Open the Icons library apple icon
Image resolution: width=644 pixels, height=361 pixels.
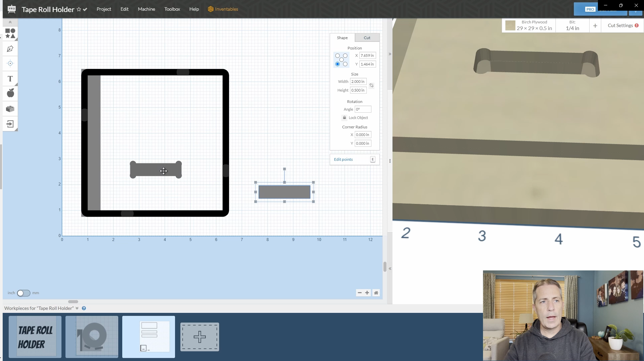(x=10, y=93)
